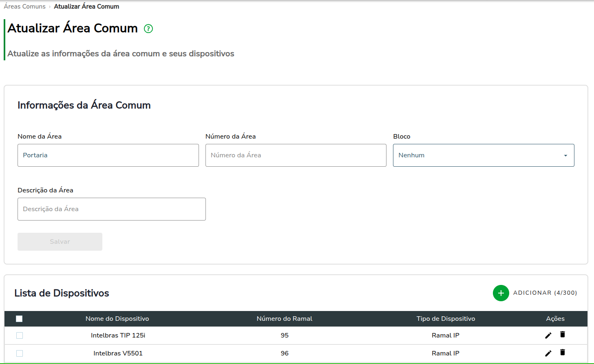
Task: Click Ramal IP in the Intelbras TIP 125i row
Action: (x=446, y=335)
